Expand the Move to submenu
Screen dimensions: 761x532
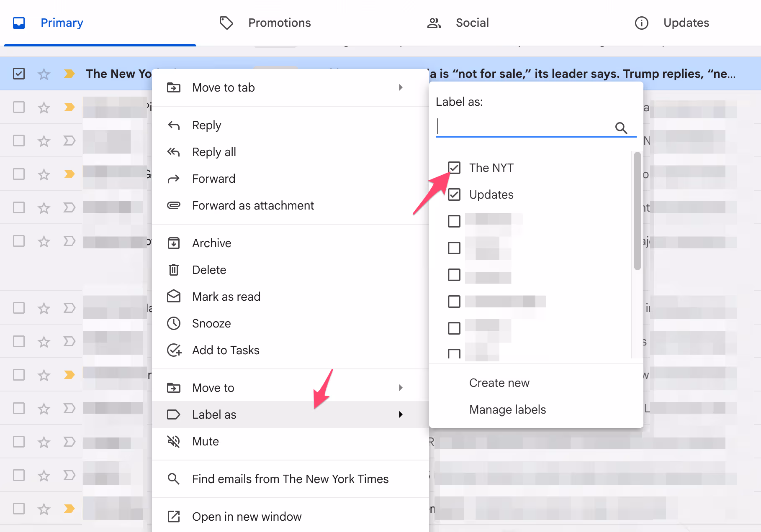tap(401, 388)
